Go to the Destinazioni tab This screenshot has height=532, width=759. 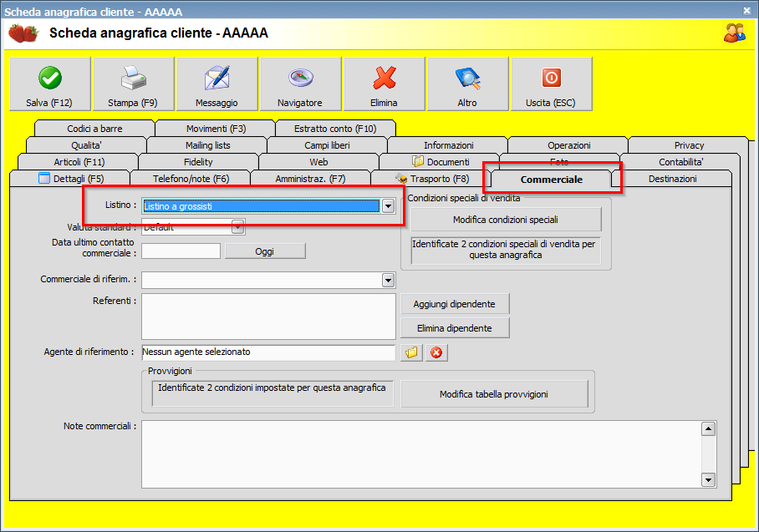672,179
